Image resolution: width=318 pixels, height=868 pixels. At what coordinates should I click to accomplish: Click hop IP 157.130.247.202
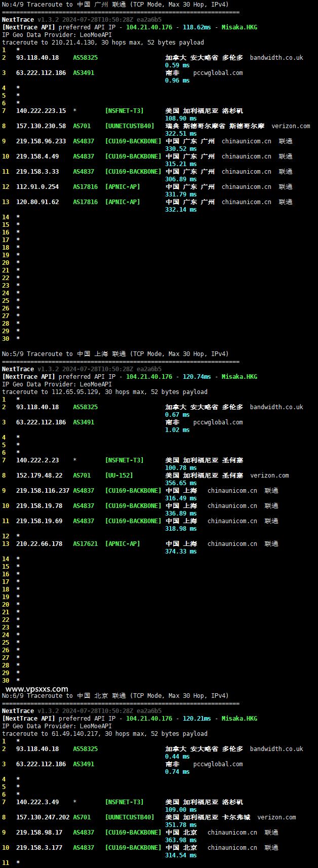click(x=43, y=817)
